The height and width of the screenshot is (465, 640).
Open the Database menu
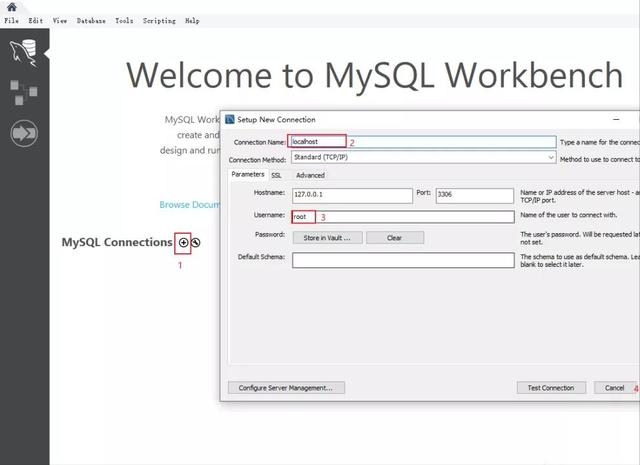coord(91,20)
